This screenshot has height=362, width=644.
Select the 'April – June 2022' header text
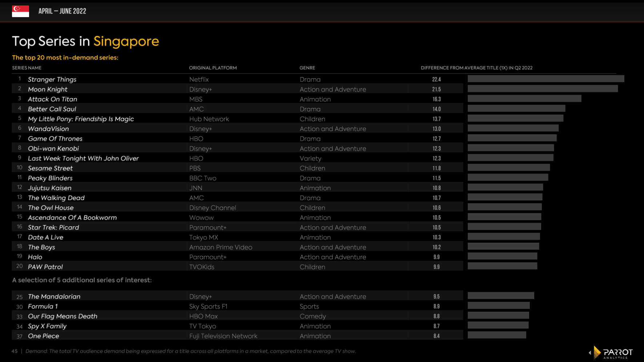[62, 11]
